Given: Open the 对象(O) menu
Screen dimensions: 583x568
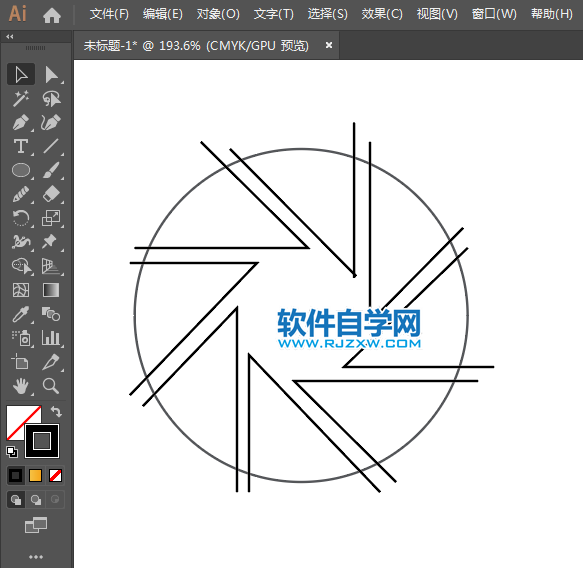Looking at the screenshot, I should (x=218, y=14).
